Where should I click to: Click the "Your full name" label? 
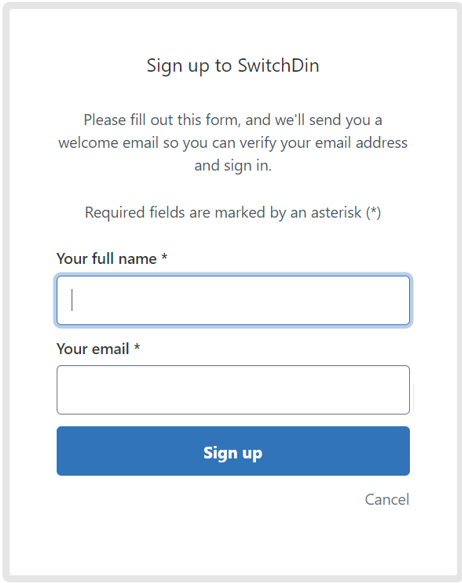pos(107,258)
